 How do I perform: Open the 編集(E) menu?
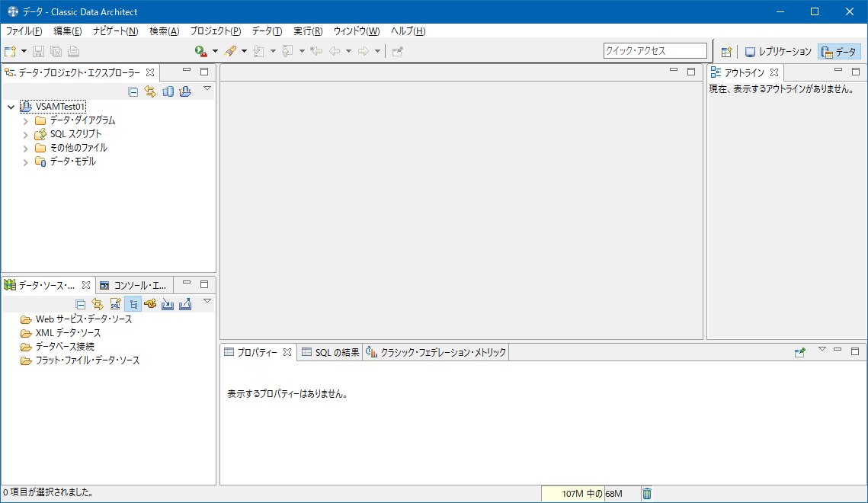(x=68, y=31)
